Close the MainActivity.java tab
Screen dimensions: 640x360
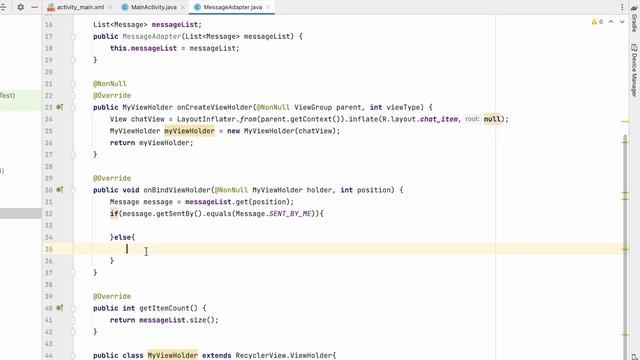[182, 7]
